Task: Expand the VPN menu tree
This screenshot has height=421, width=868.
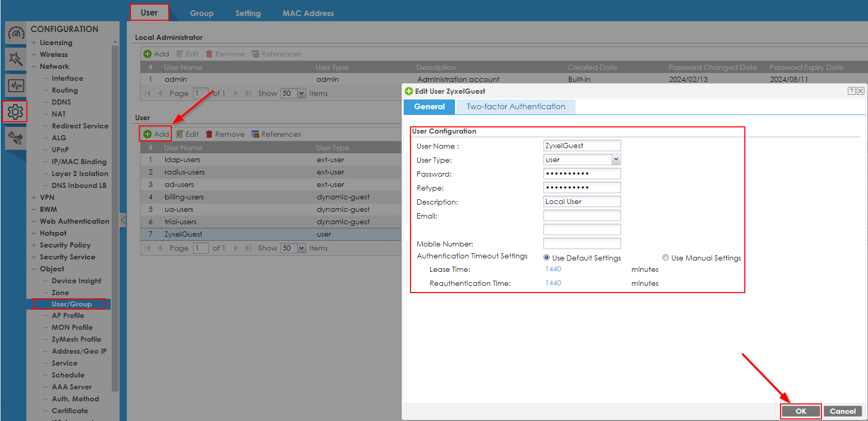Action: tap(34, 197)
